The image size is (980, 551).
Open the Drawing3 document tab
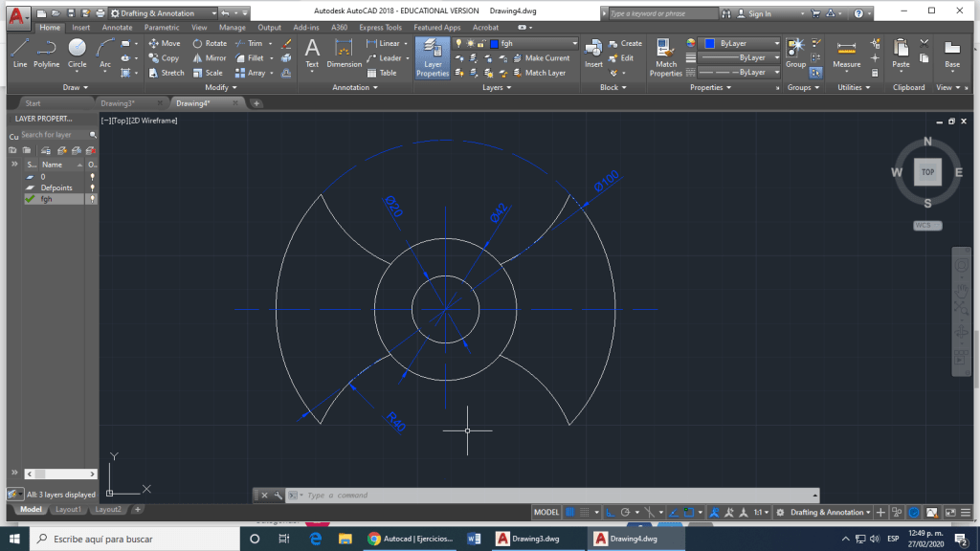(x=120, y=103)
